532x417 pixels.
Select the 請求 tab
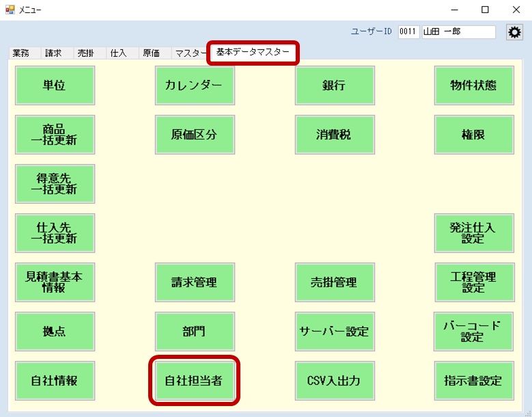point(53,53)
